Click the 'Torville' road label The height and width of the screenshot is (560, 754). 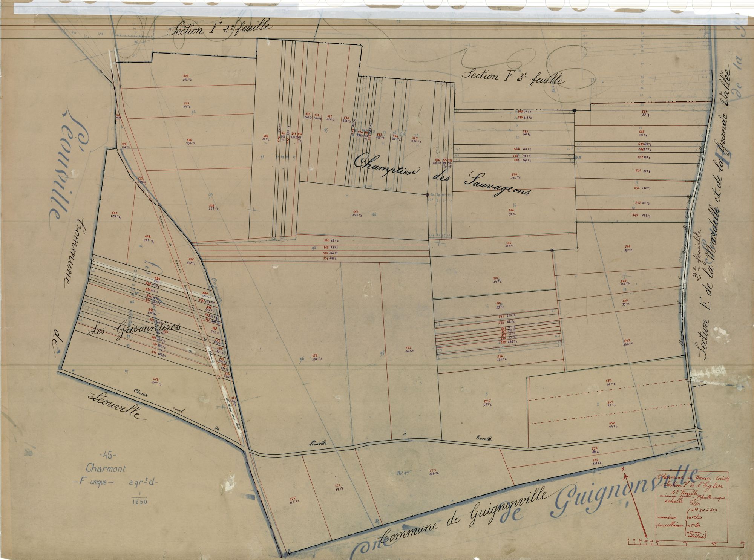tap(484, 439)
